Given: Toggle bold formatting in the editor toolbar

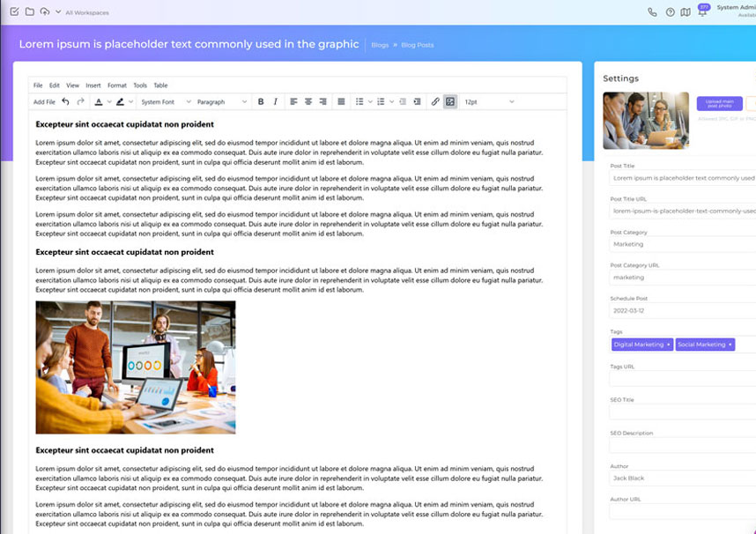Looking at the screenshot, I should tap(261, 101).
